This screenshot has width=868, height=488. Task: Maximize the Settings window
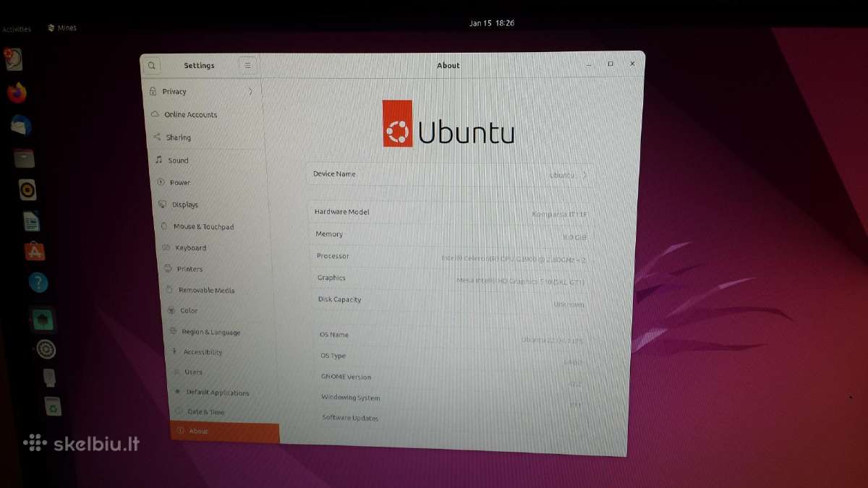[610, 64]
